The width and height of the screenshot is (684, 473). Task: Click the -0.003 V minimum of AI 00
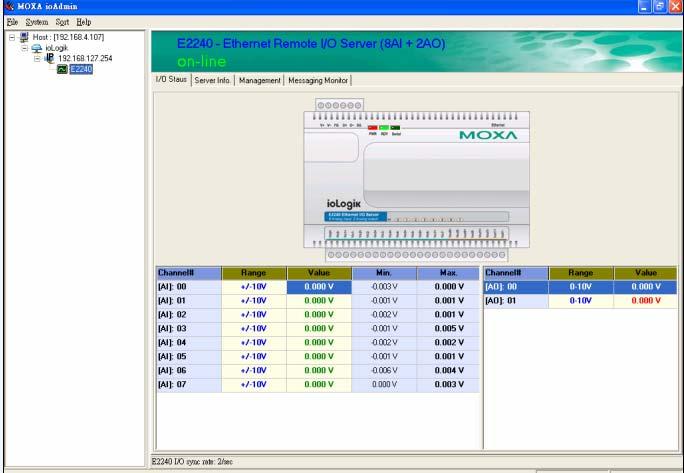coord(384,287)
